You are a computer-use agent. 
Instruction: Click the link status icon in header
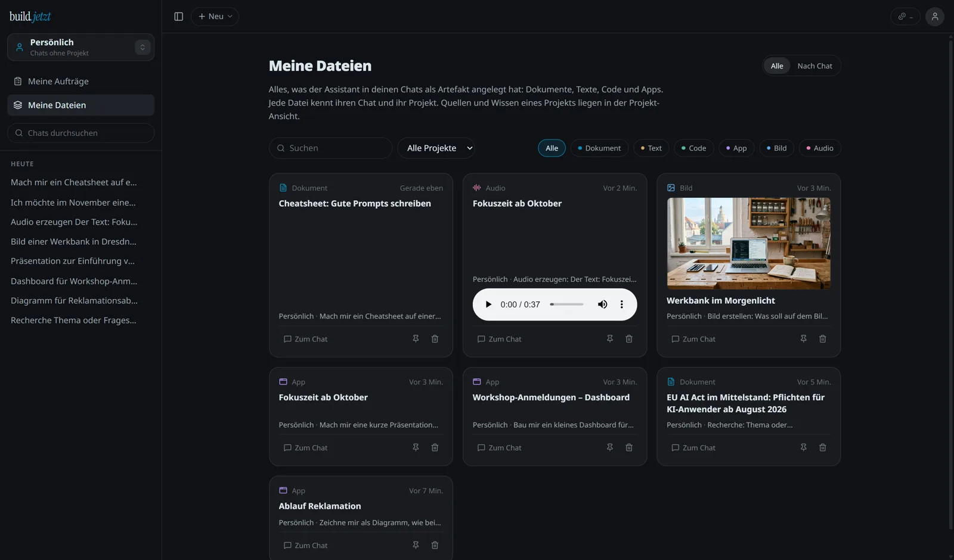905,17
